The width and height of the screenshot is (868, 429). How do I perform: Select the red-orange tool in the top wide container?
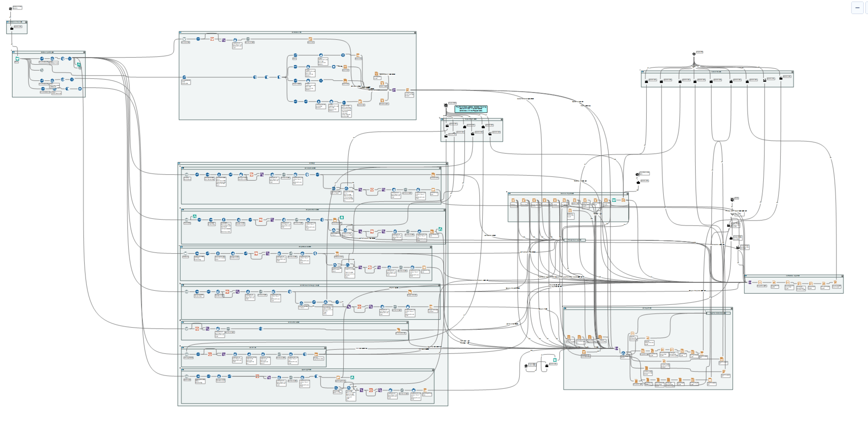tap(212, 39)
